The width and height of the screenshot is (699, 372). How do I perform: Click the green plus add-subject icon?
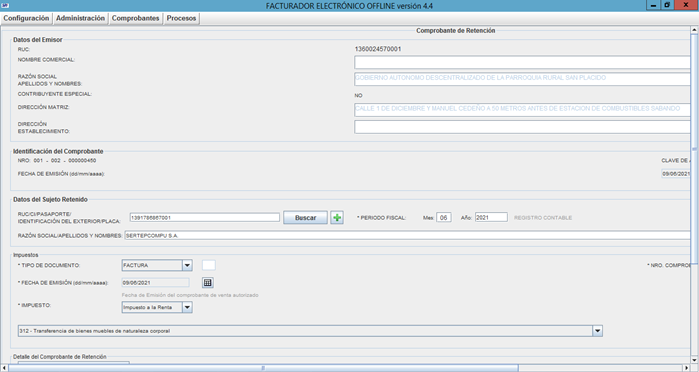pos(337,218)
